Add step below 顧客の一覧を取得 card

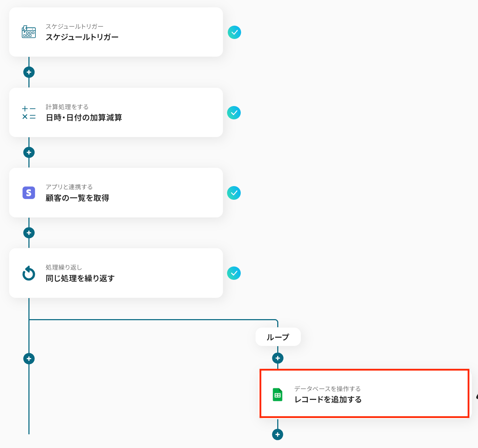[x=29, y=233]
